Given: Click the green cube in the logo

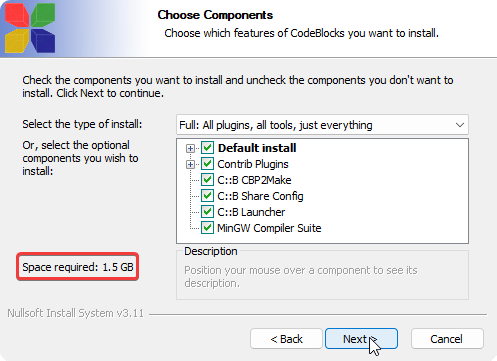Looking at the screenshot, I should 43,15.
